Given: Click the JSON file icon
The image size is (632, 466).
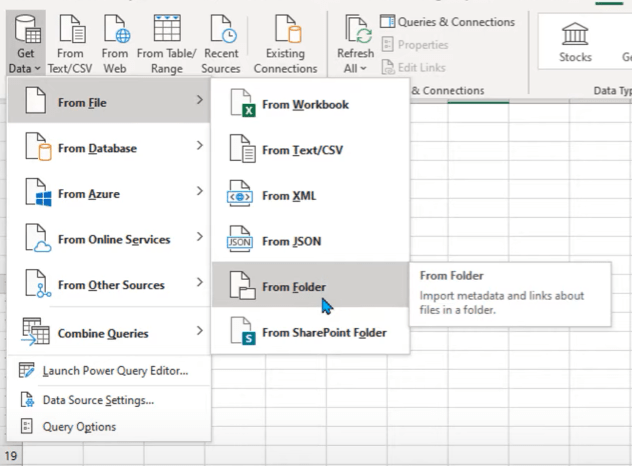Looking at the screenshot, I should pos(240,239).
